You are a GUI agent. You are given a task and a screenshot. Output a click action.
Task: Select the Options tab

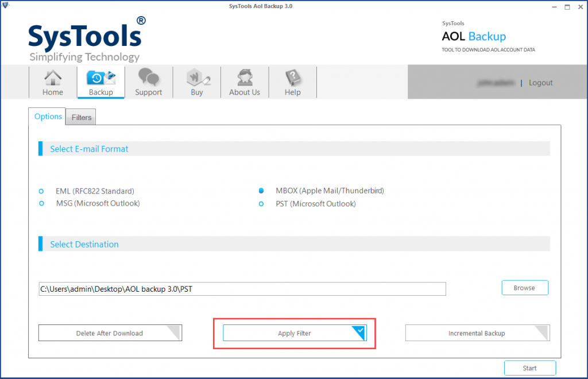(x=48, y=117)
